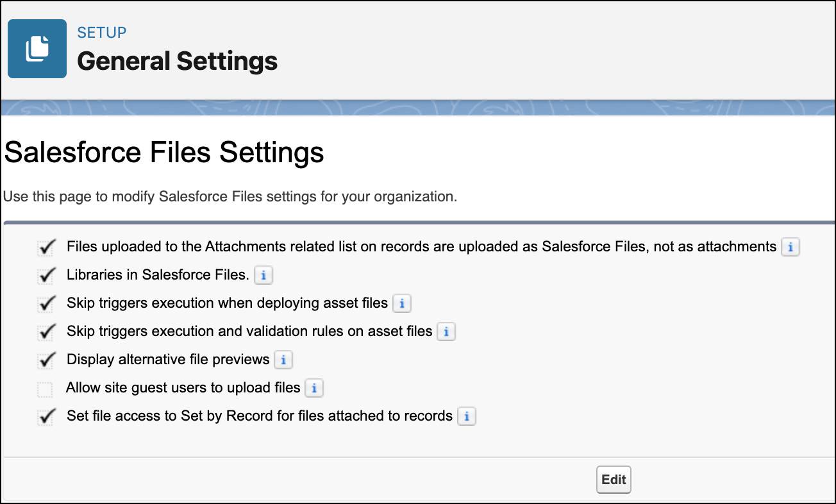Toggle Set file access to Set by Record checkbox
Screen dimensions: 836x504
46,417
